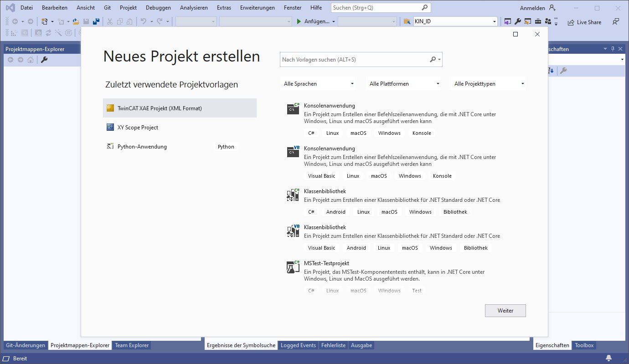Image resolution: width=629 pixels, height=364 pixels.
Task: Click the sign-in person icon next to Anmelden
Action: point(552,8)
